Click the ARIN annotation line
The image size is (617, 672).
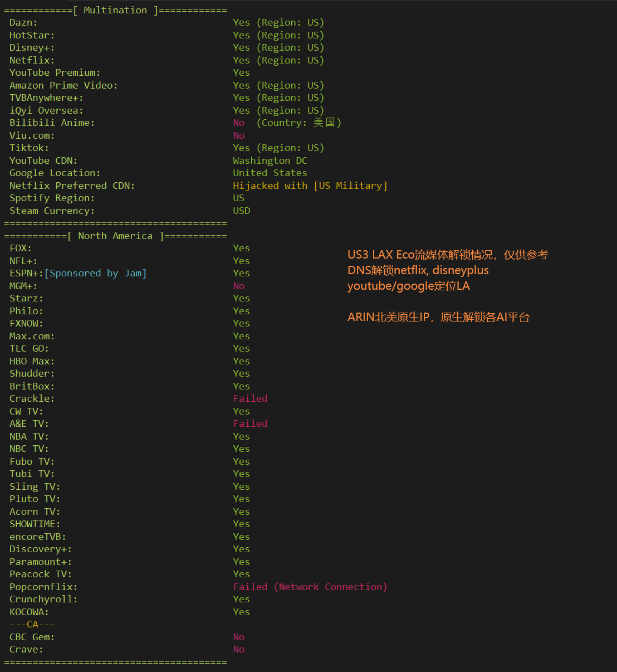[439, 317]
